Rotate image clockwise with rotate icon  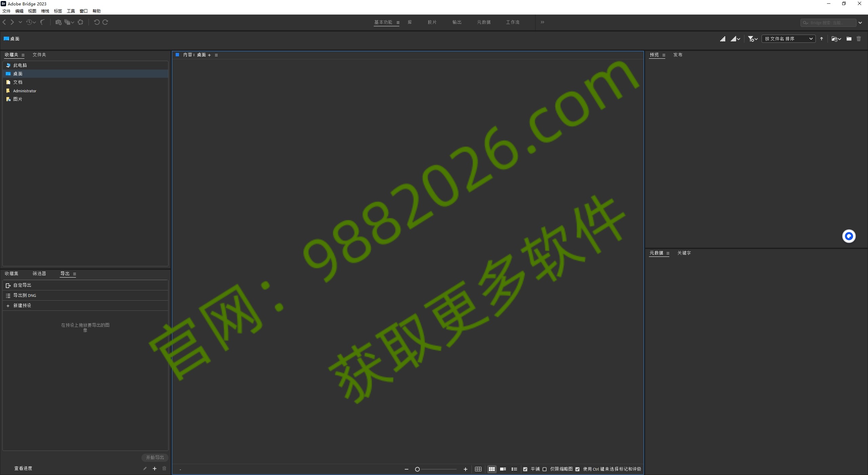tap(105, 22)
